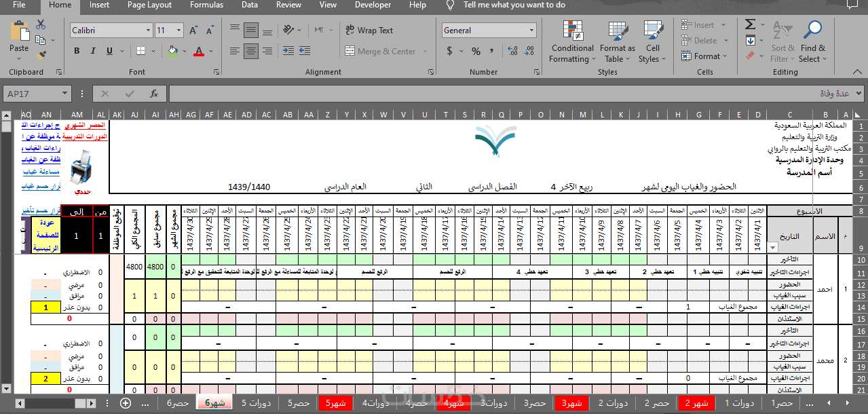Click the Decrease Indent icon
Screen dimensions: 868x414
(289, 52)
